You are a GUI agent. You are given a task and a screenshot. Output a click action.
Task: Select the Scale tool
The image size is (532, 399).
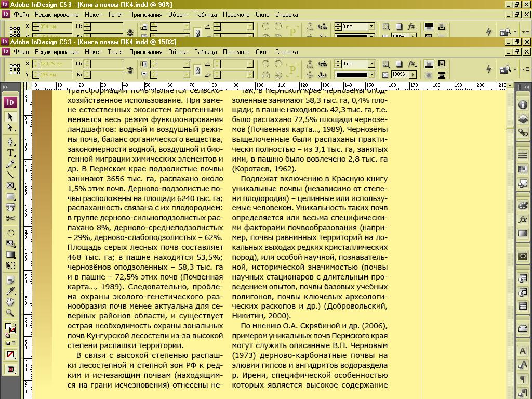coord(10,244)
